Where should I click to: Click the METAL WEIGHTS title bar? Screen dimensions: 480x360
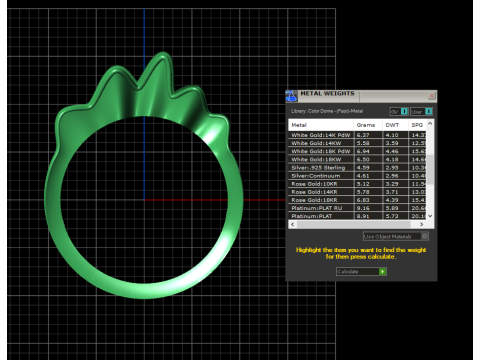point(362,95)
